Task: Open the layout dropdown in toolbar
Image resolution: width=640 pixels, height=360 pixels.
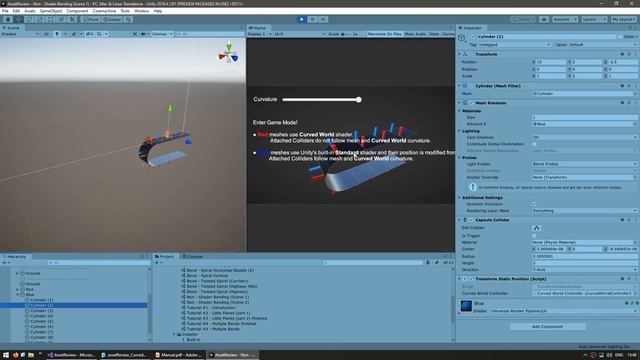Action: pyautogui.click(x=623, y=19)
